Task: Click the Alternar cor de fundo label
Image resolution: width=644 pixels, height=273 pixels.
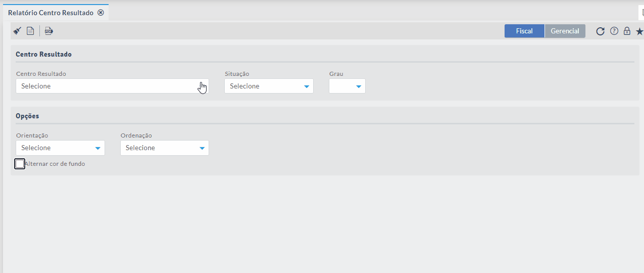Action: click(56, 164)
